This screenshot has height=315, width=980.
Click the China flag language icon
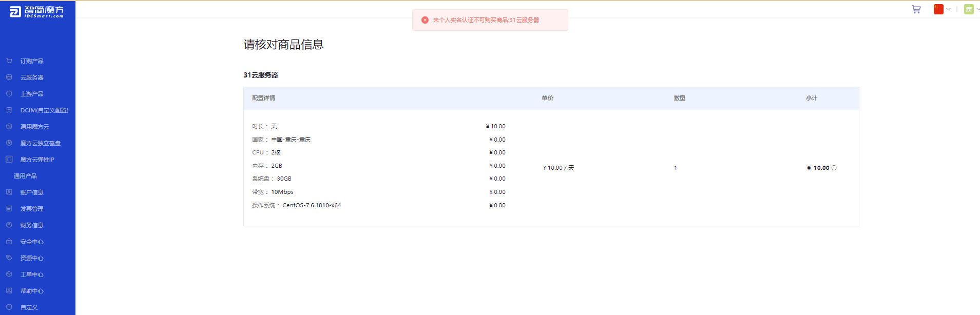938,9
